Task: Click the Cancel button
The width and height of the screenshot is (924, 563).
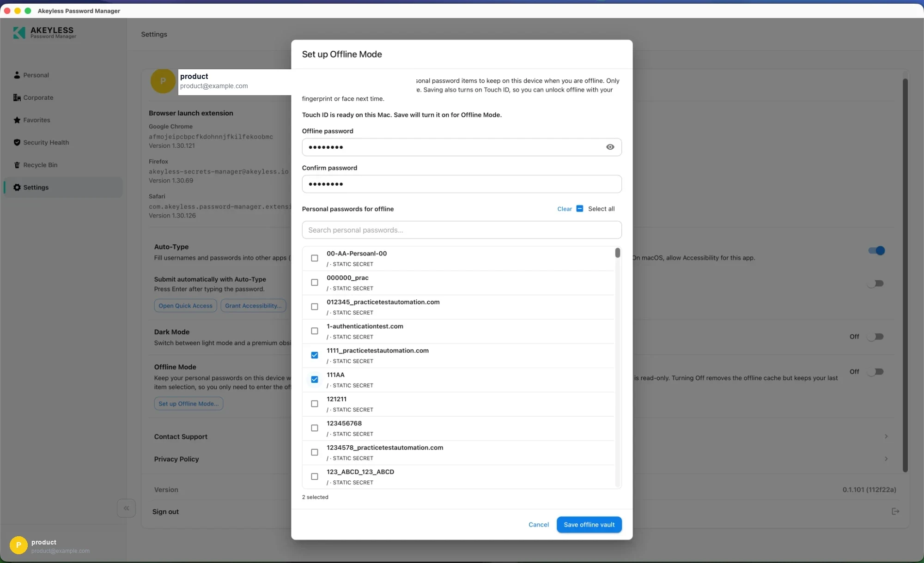Action: [x=539, y=525]
